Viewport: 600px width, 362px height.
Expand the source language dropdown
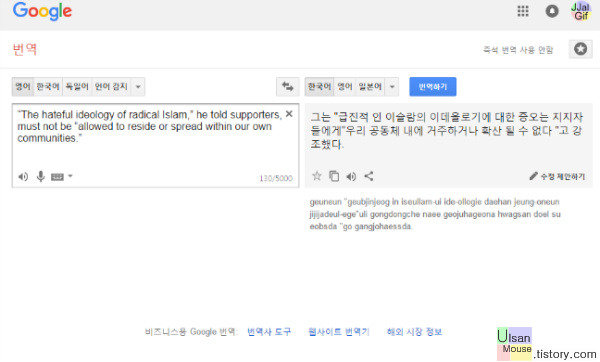tap(138, 86)
